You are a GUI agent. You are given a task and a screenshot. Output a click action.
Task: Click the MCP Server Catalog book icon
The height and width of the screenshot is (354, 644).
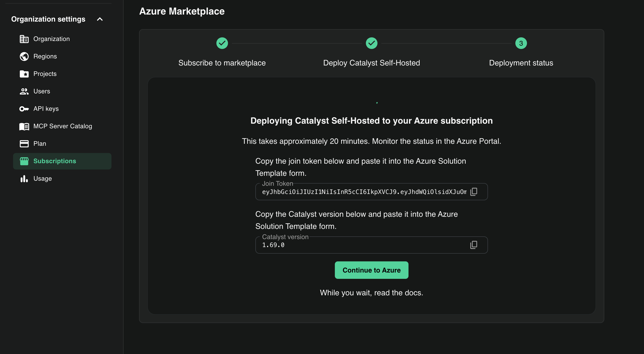pos(24,126)
